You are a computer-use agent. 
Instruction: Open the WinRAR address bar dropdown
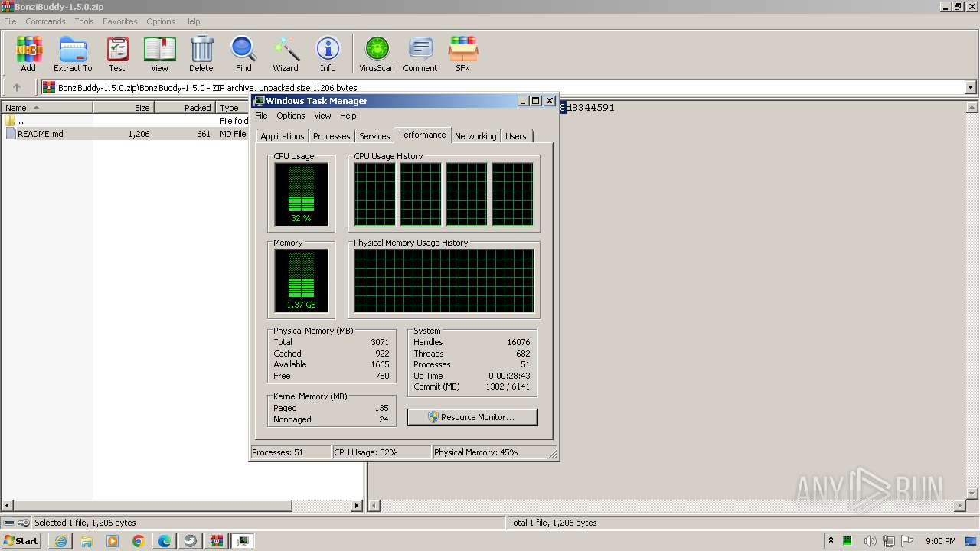[971, 87]
